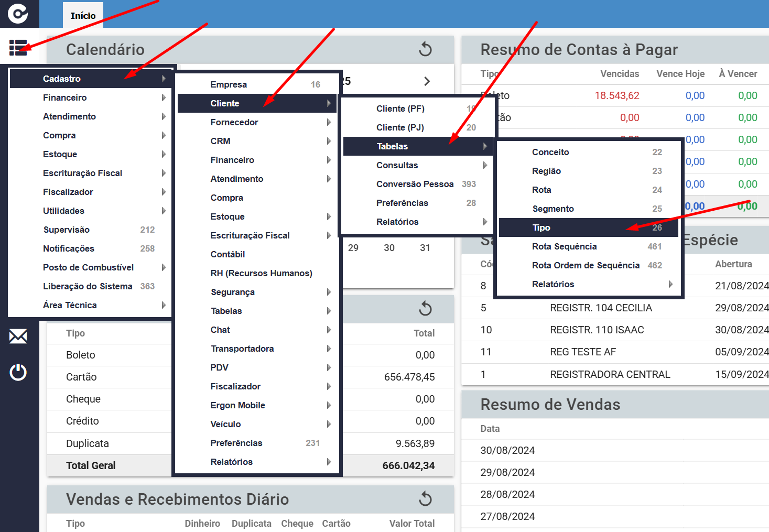769x532 pixels.
Task: Open Transportadora submenu
Action: [257, 349]
